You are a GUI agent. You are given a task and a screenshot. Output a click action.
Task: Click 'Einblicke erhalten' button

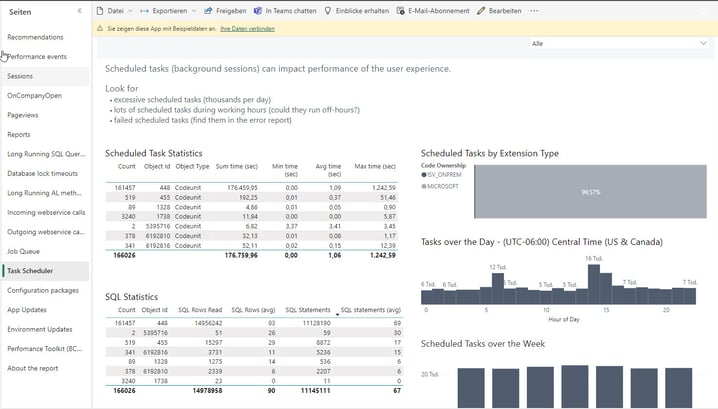[x=362, y=11]
